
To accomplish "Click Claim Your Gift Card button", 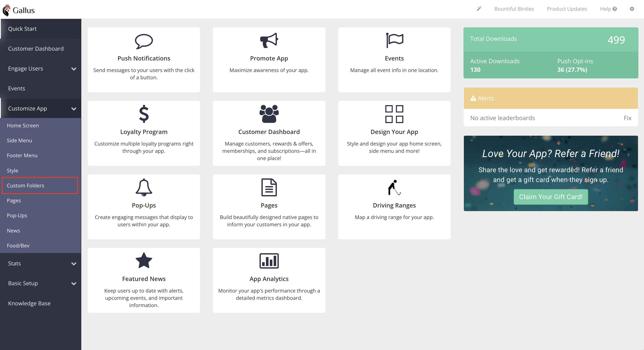I will (x=551, y=197).
